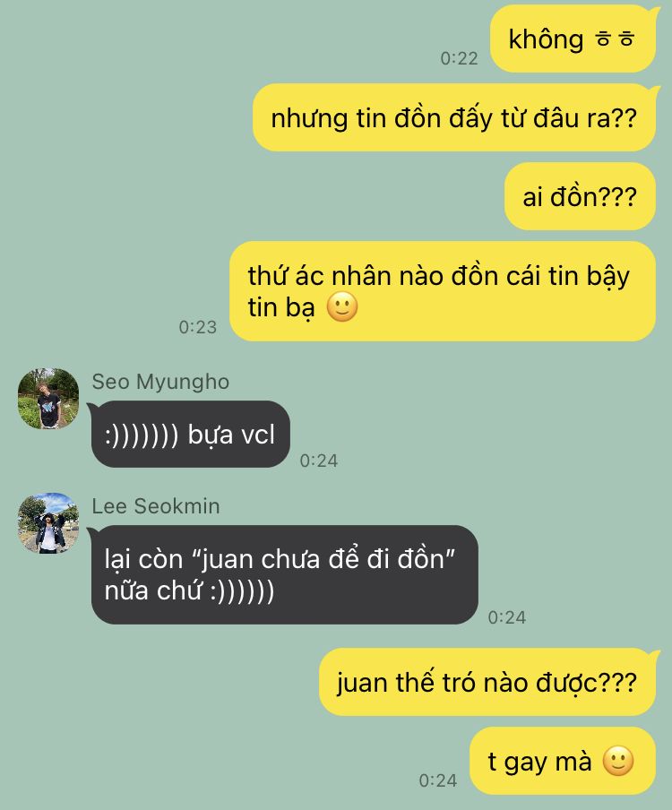This screenshot has height=810, width=672.
Task: Tap the smiley emoji after 'tin bạ'
Action: 342,307
